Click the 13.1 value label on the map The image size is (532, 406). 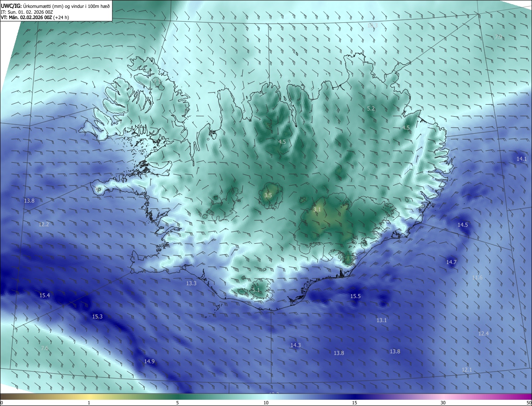coord(382,320)
